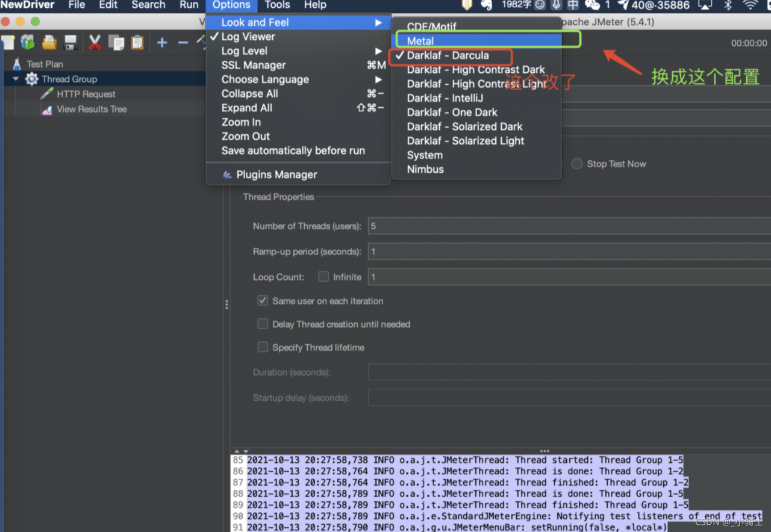
Task: Click the blue plus Expand All icon
Action: pos(162,42)
